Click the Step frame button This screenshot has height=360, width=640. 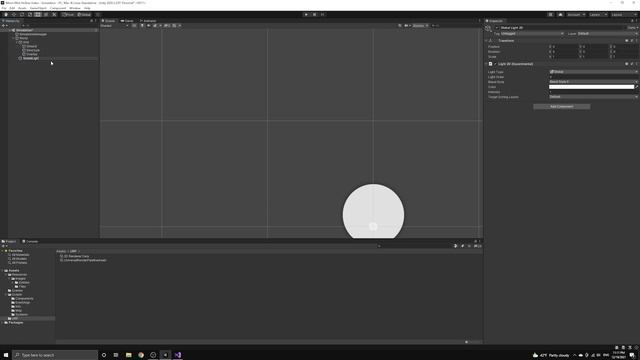point(322,15)
